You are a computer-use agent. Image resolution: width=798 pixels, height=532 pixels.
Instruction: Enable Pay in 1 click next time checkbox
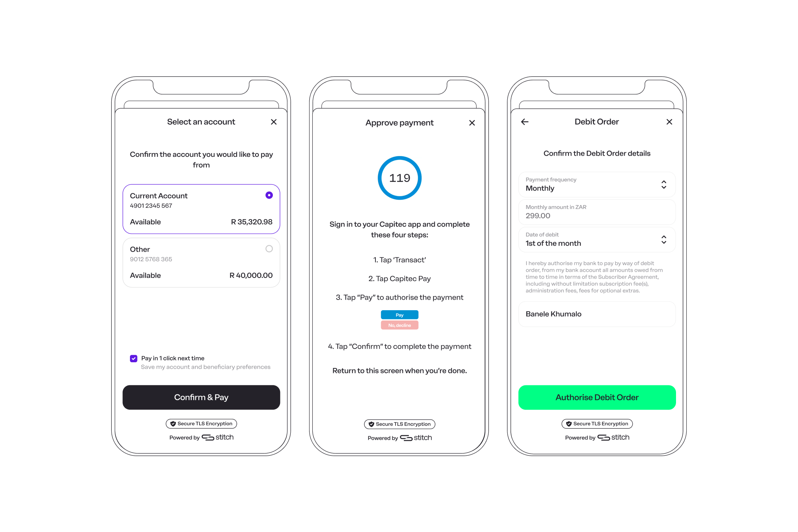(x=132, y=357)
